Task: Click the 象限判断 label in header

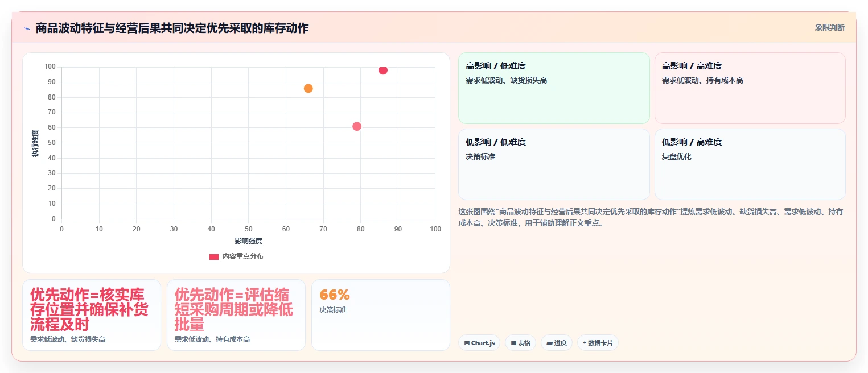Action: pos(829,27)
